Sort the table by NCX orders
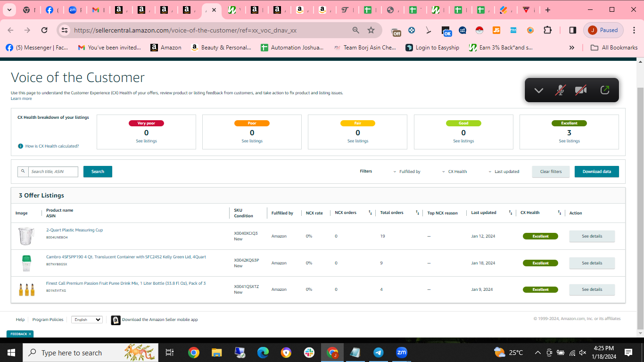Viewport: 644px width, 362px height. 370,213
